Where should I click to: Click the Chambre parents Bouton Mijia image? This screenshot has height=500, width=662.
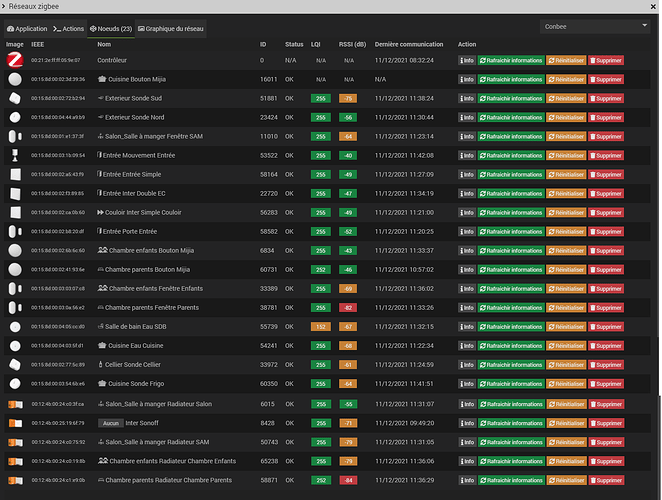point(15,269)
